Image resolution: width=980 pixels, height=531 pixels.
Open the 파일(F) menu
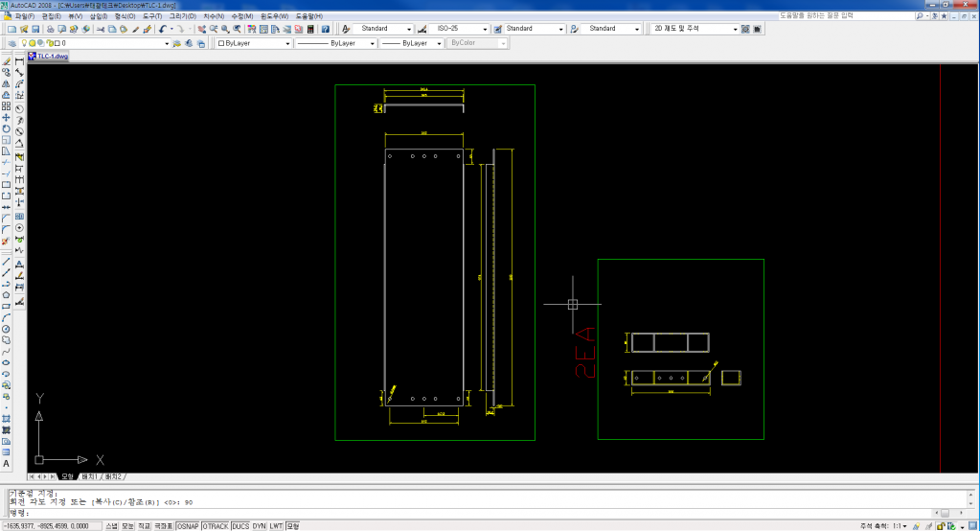pyautogui.click(x=24, y=16)
